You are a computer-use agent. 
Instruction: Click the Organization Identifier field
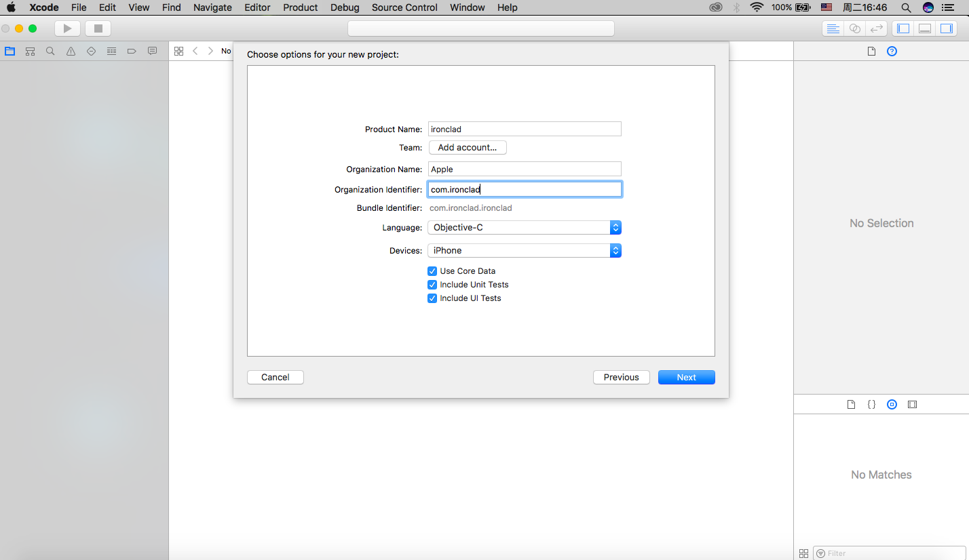(525, 189)
